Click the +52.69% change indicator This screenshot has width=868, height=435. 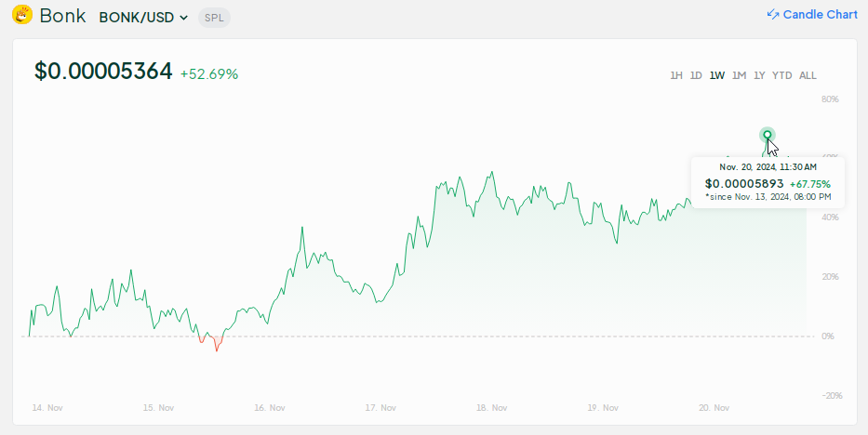tap(209, 74)
